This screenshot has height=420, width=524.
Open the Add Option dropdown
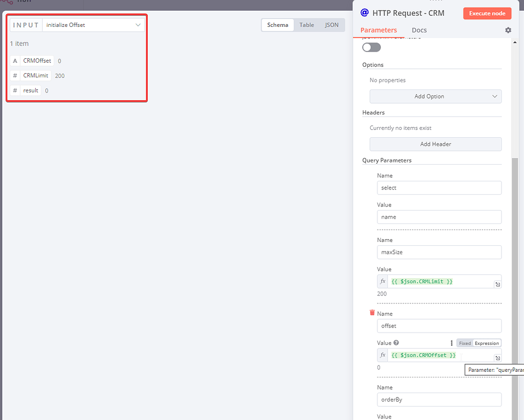(x=435, y=96)
